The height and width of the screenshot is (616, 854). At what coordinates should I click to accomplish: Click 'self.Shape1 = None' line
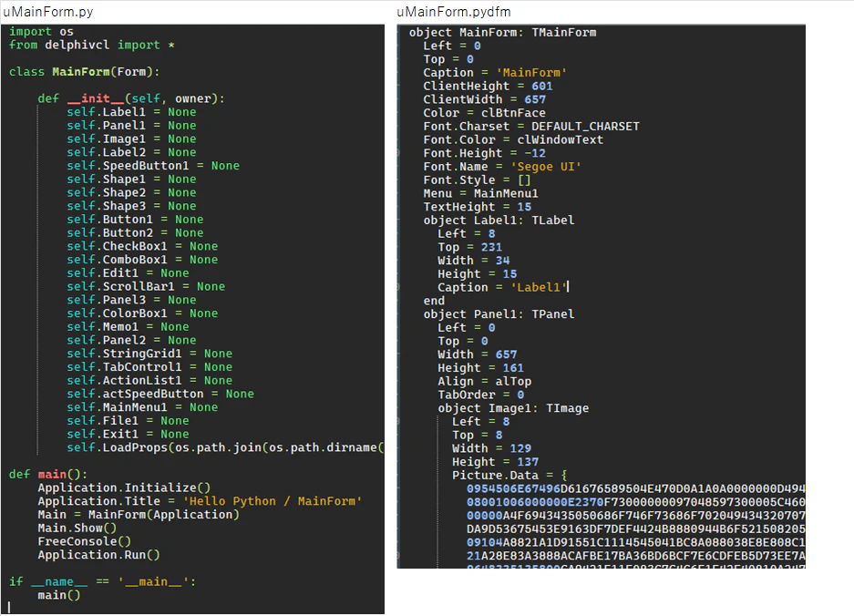point(131,180)
